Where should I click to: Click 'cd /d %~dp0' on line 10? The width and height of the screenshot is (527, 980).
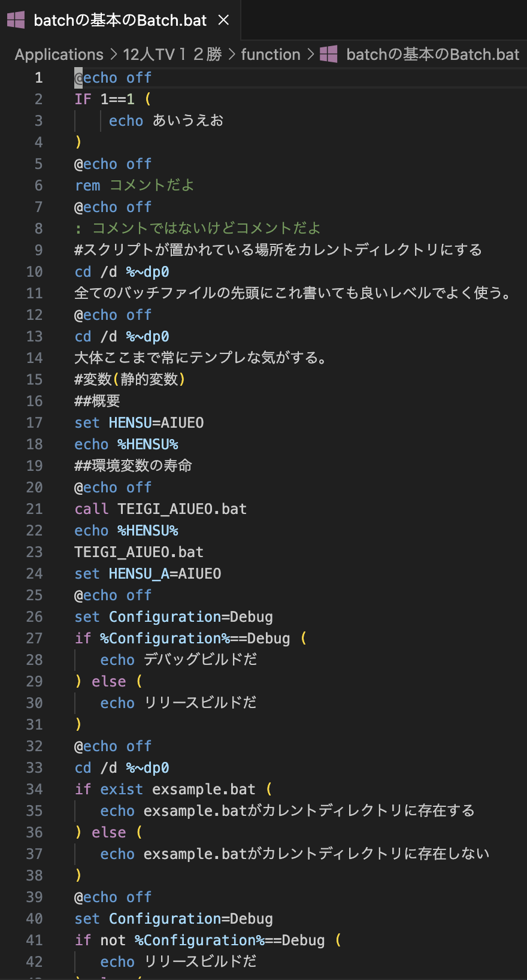(x=122, y=272)
